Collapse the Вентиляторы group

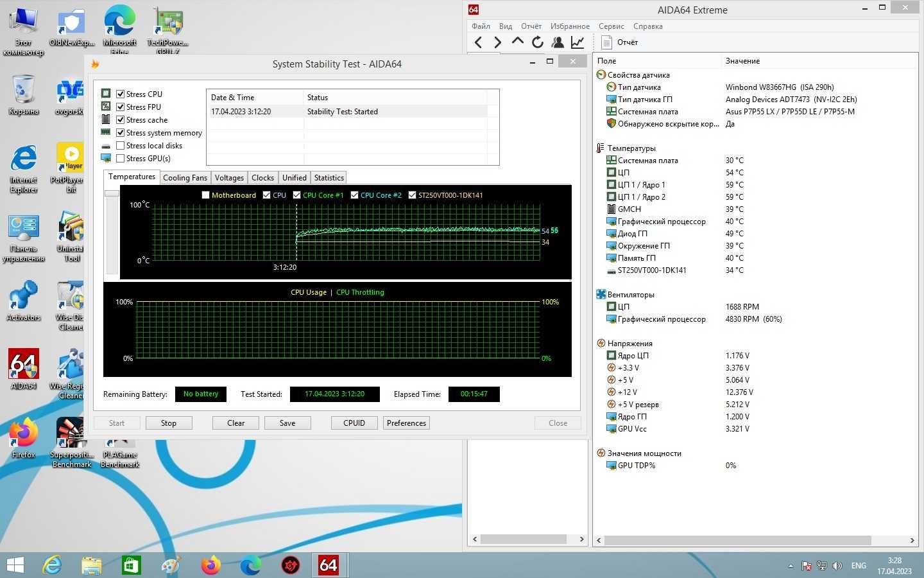626,295
